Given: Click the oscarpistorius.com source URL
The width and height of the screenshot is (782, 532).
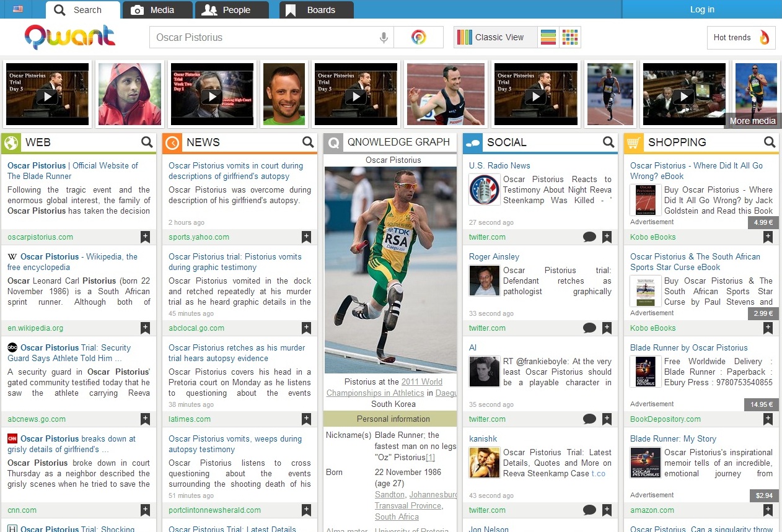Looking at the screenshot, I should point(40,237).
